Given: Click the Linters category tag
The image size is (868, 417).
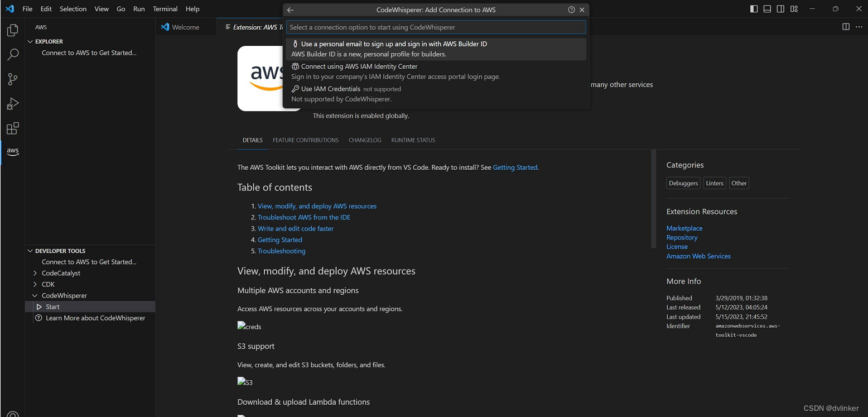Looking at the screenshot, I should tap(715, 183).
